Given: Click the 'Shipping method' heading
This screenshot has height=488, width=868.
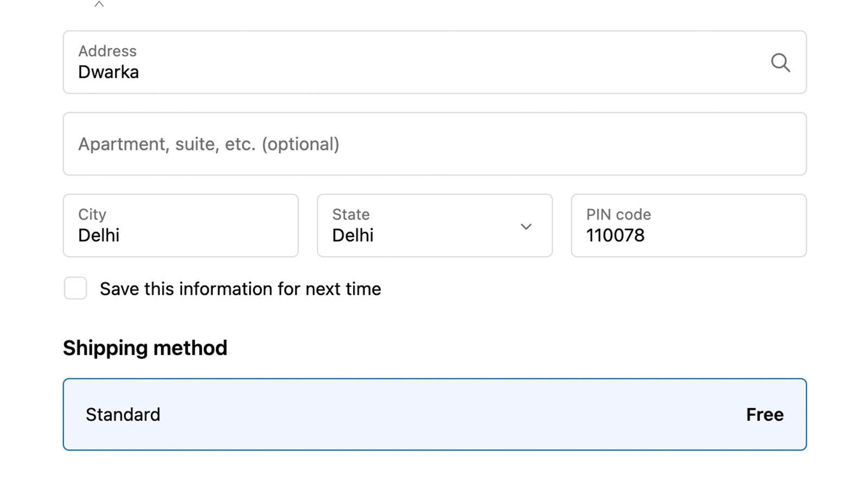Looking at the screenshot, I should (145, 348).
